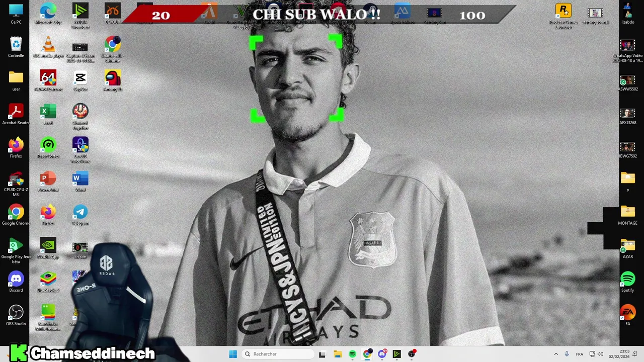Switch to Spotify in the taskbar

(352, 354)
